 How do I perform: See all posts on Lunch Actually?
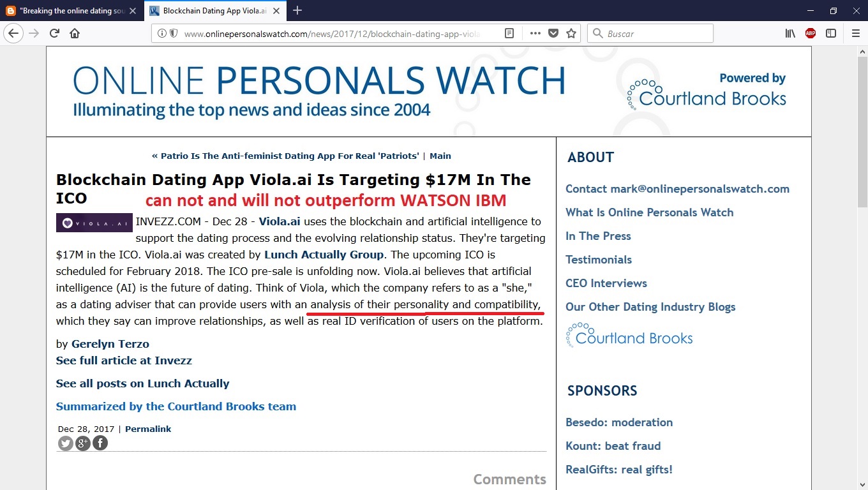pyautogui.click(x=142, y=383)
